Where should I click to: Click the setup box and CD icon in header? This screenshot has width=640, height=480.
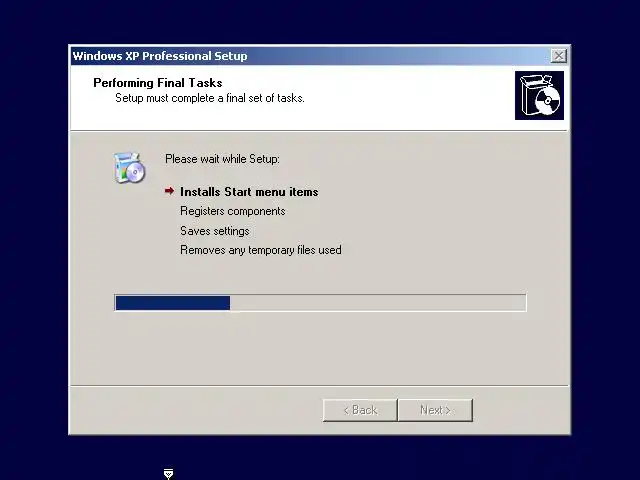pos(539,96)
